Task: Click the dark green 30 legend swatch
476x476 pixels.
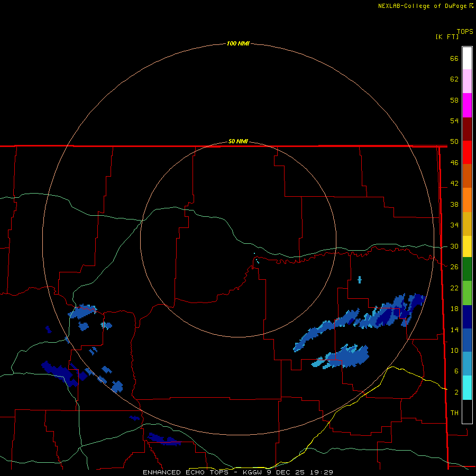Action: coord(467,269)
